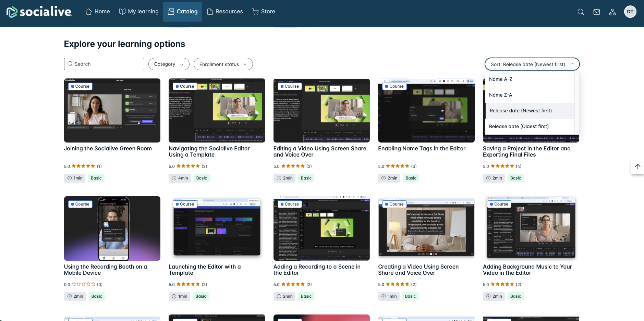644x321 pixels.
Task: Click the Socialive logo
Action: click(x=39, y=12)
